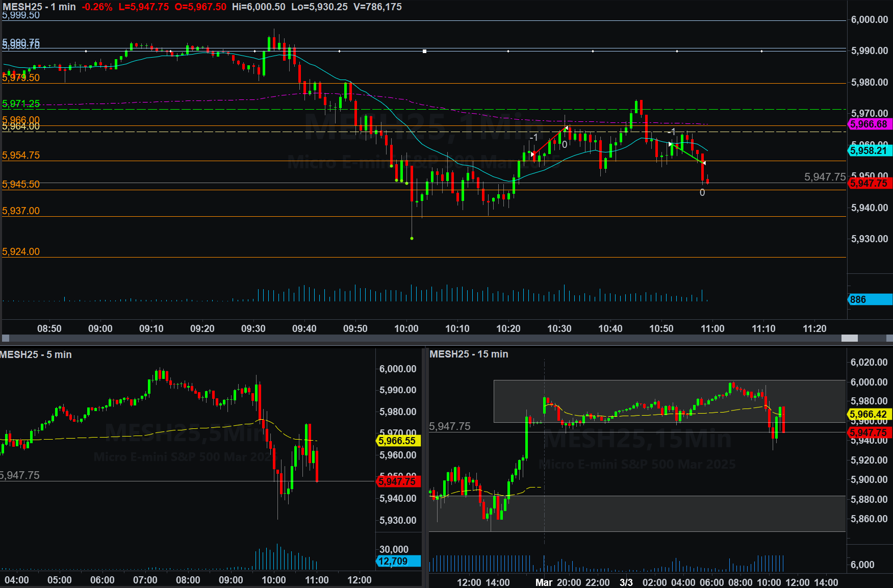
Task: Click the 11:20 label on 1 min time axis
Action: [x=814, y=328]
